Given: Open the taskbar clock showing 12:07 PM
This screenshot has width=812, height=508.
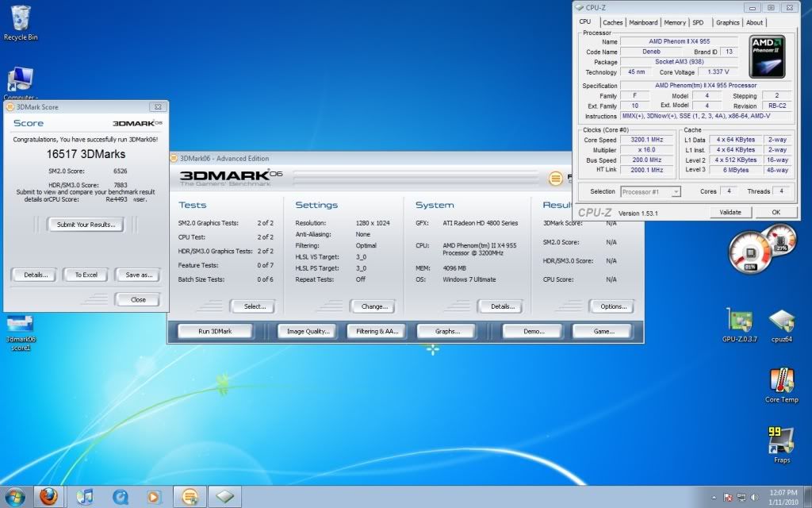Looking at the screenshot, I should (x=783, y=497).
